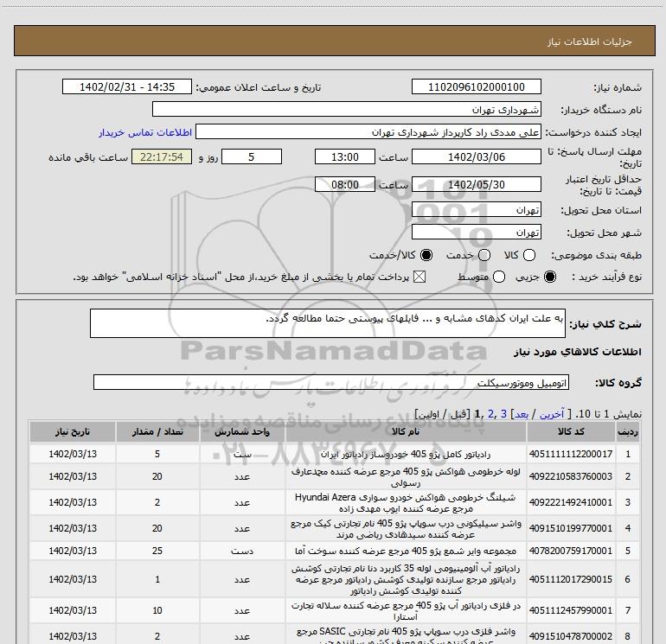The height and width of the screenshot is (644, 666).
Task: Click the نام کالا column header
Action: [x=406, y=431]
